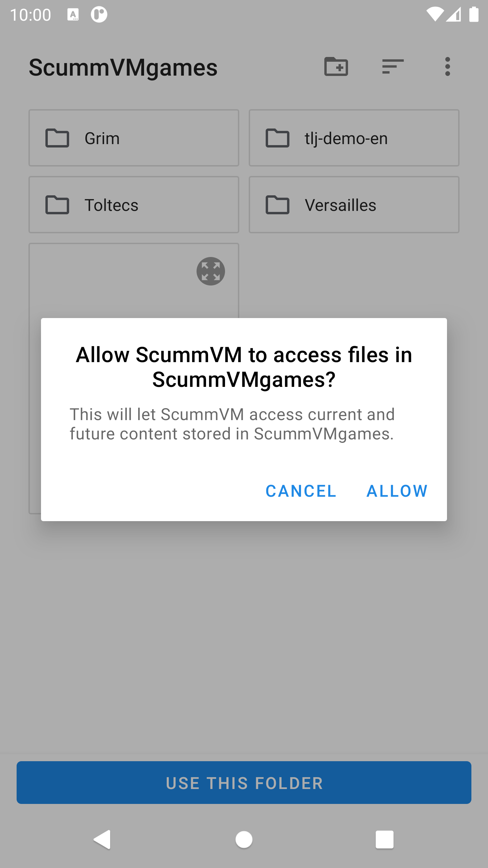Image resolution: width=488 pixels, height=868 pixels.
Task: Open the tlj-demo-en folder
Action: pyautogui.click(x=354, y=138)
